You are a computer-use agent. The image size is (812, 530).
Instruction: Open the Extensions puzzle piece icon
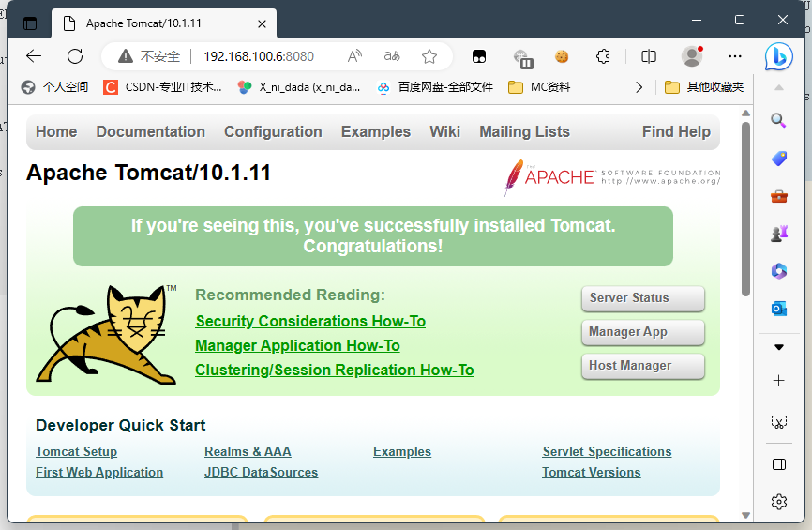[603, 56]
